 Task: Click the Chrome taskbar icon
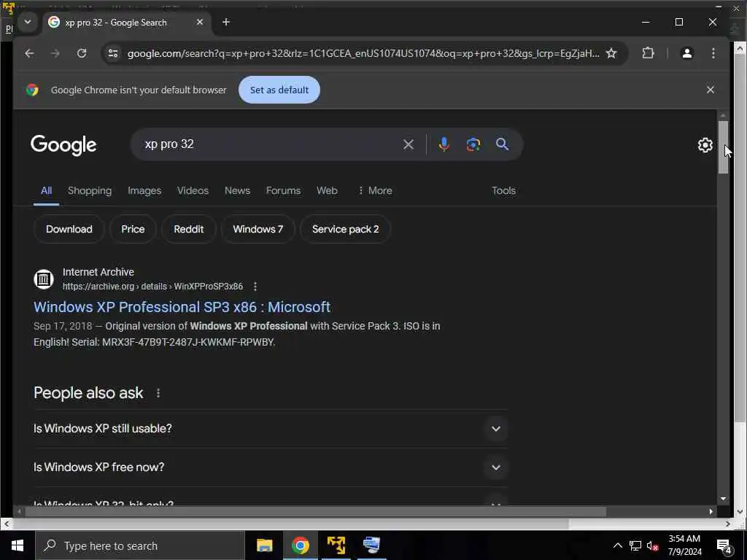300,545
